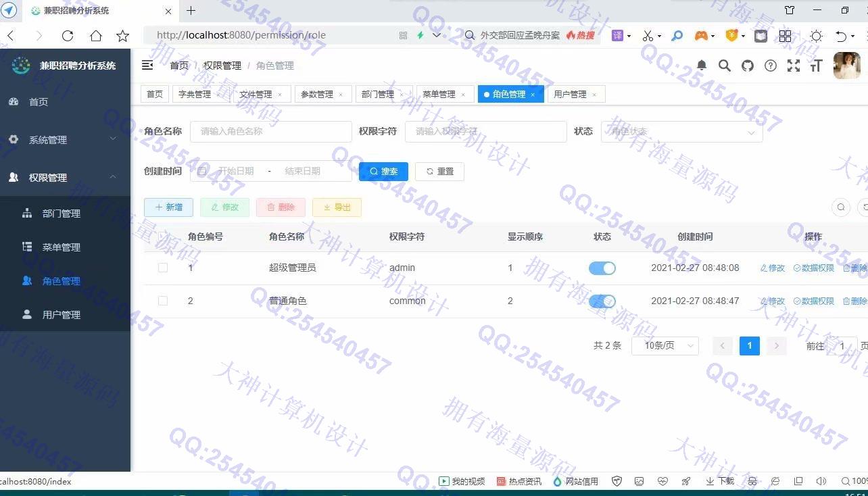Click the browser address bar URL
The image size is (868, 496).
pyautogui.click(x=241, y=35)
